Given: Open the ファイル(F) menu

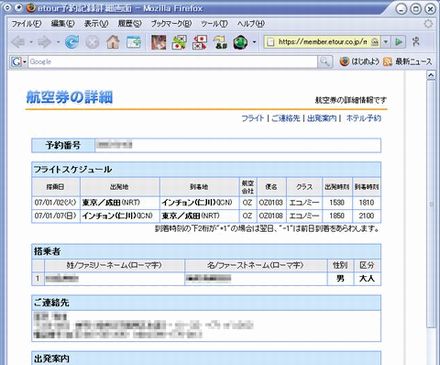Looking at the screenshot, I should 27,24.
